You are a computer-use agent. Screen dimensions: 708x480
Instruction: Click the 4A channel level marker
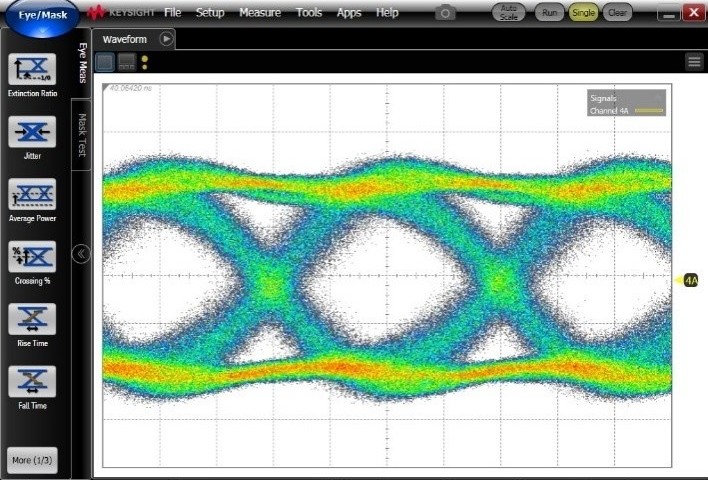pyautogui.click(x=689, y=281)
